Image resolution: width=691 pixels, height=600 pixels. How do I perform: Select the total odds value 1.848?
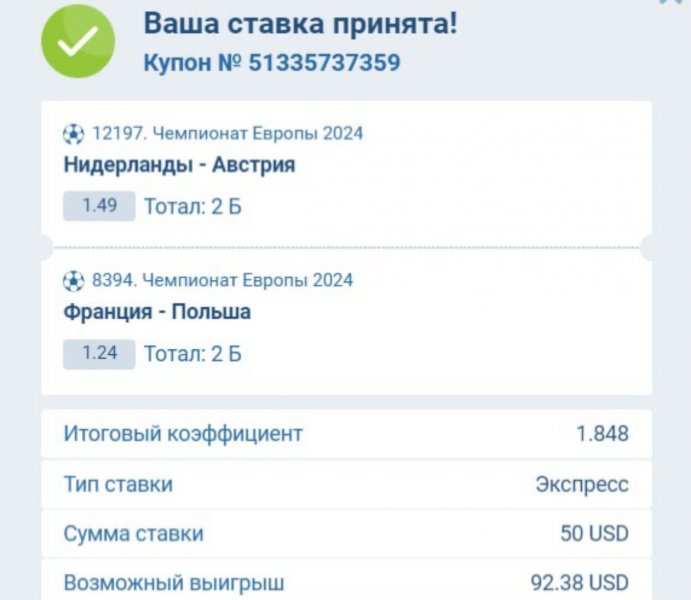(x=602, y=434)
